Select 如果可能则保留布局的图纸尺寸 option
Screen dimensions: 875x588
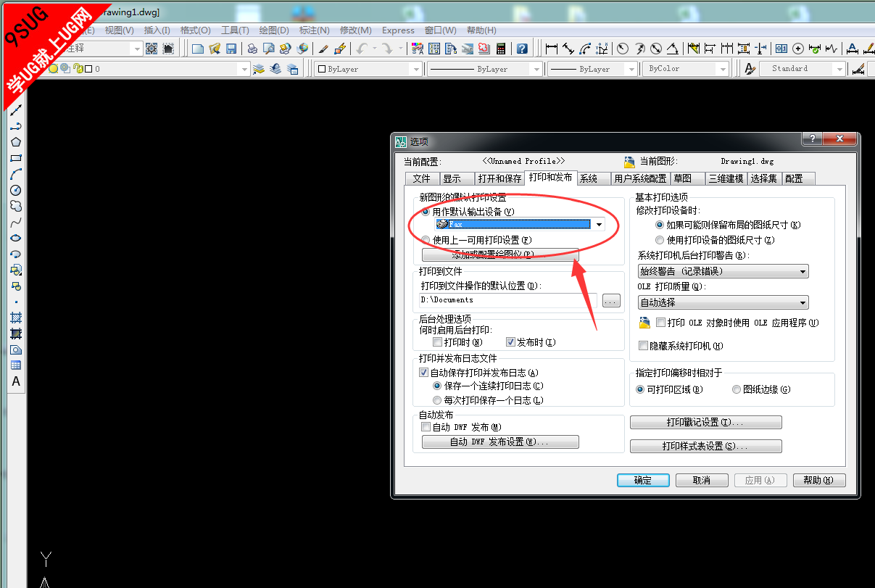660,225
